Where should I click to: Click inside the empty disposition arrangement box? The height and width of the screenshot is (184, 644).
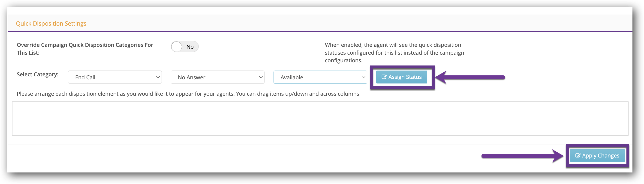click(x=320, y=119)
